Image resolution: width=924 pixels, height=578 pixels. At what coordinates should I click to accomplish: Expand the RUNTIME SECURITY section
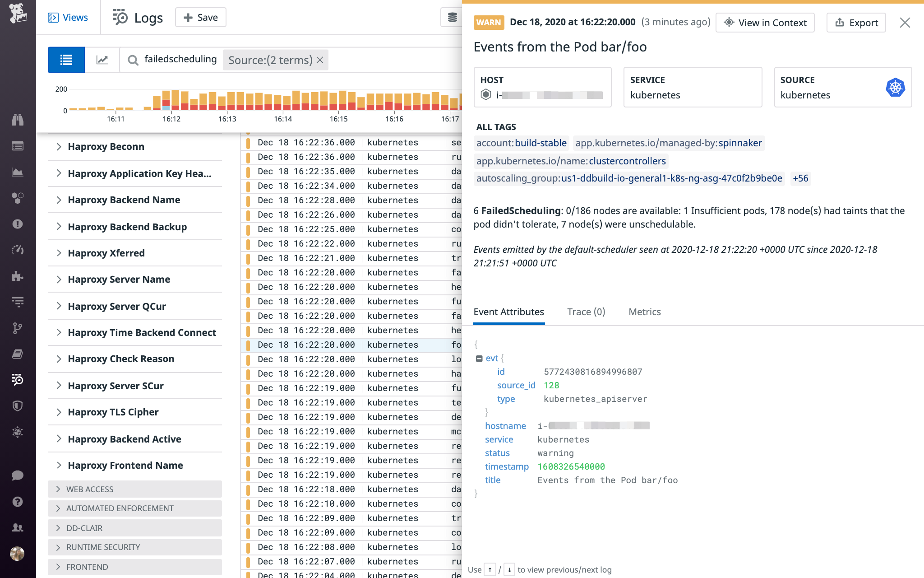102,547
